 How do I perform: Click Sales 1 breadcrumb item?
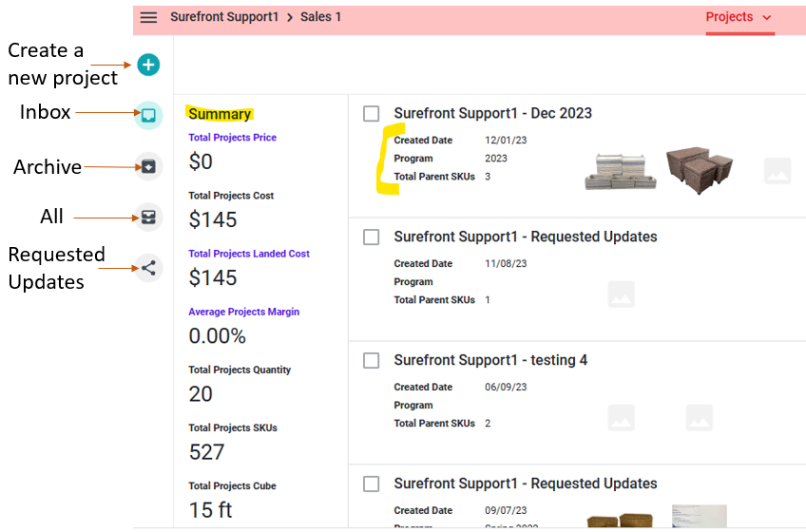pyautogui.click(x=320, y=17)
